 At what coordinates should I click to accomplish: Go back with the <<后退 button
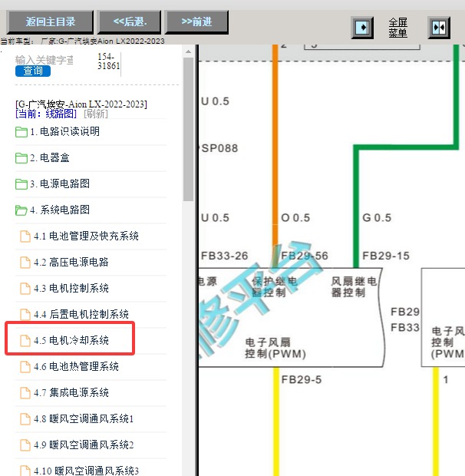129,21
